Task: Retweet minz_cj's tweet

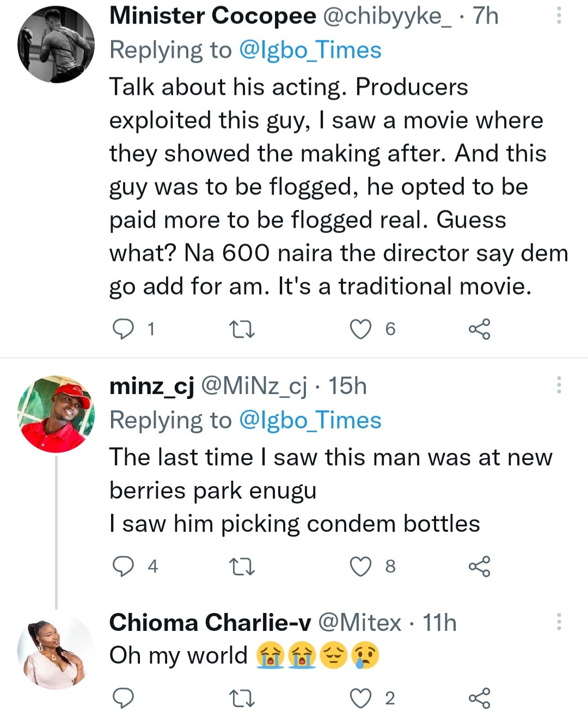Action: 242,567
